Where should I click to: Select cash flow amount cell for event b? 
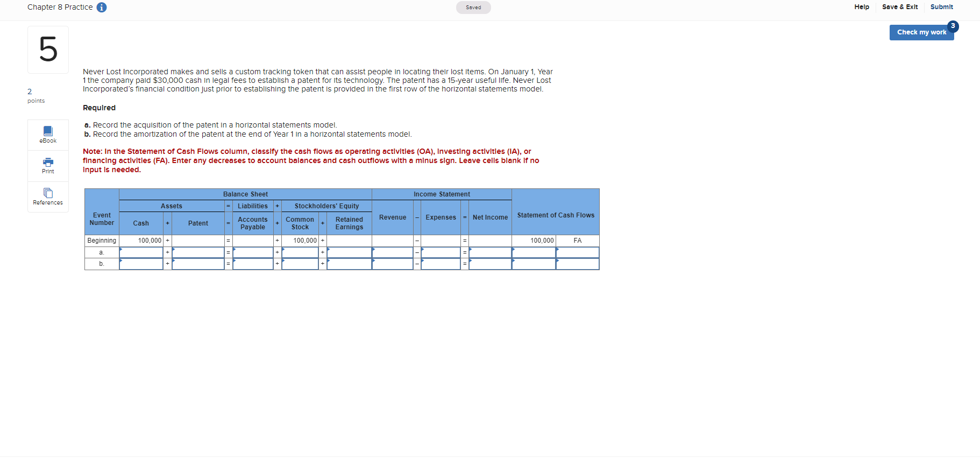pyautogui.click(x=534, y=264)
